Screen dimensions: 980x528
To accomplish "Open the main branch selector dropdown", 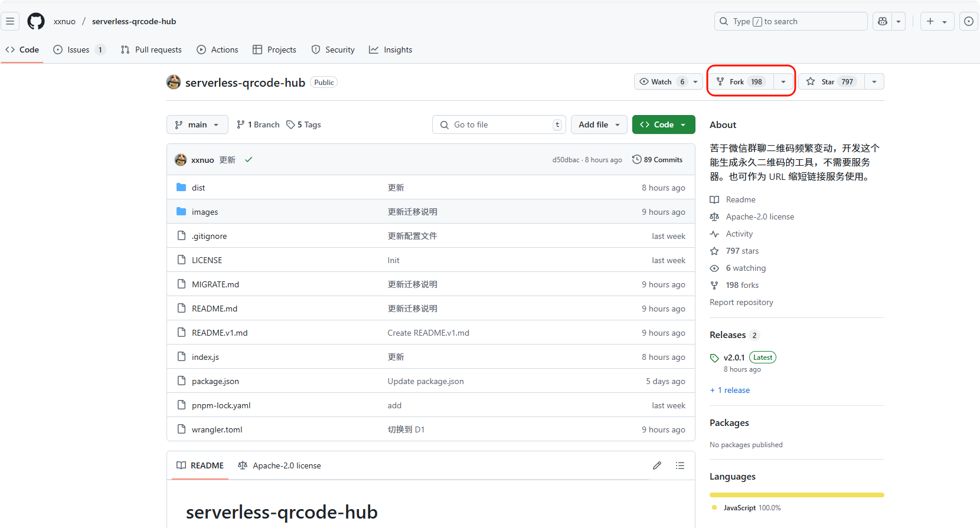I will 197,124.
